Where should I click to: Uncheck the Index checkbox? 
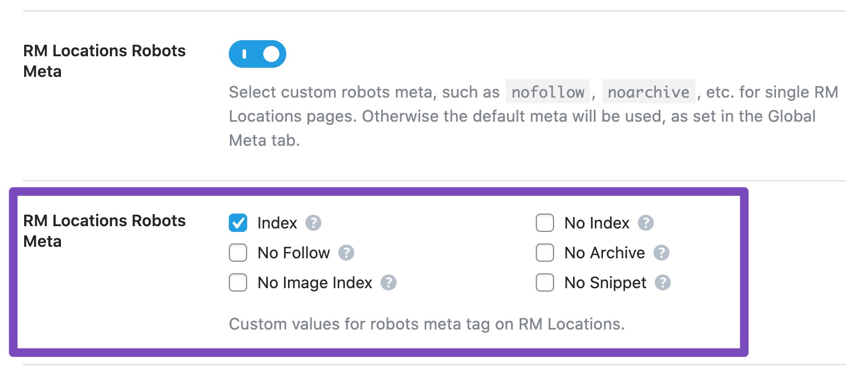point(237,223)
